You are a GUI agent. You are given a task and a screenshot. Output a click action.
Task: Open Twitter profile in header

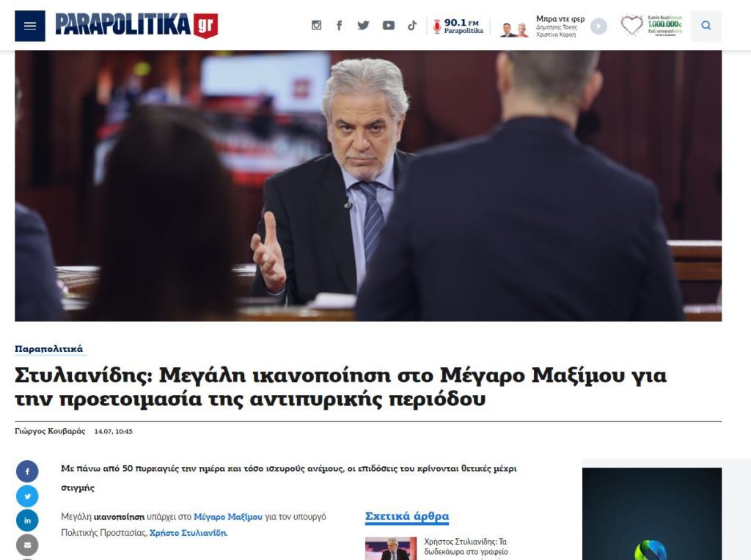(x=363, y=26)
